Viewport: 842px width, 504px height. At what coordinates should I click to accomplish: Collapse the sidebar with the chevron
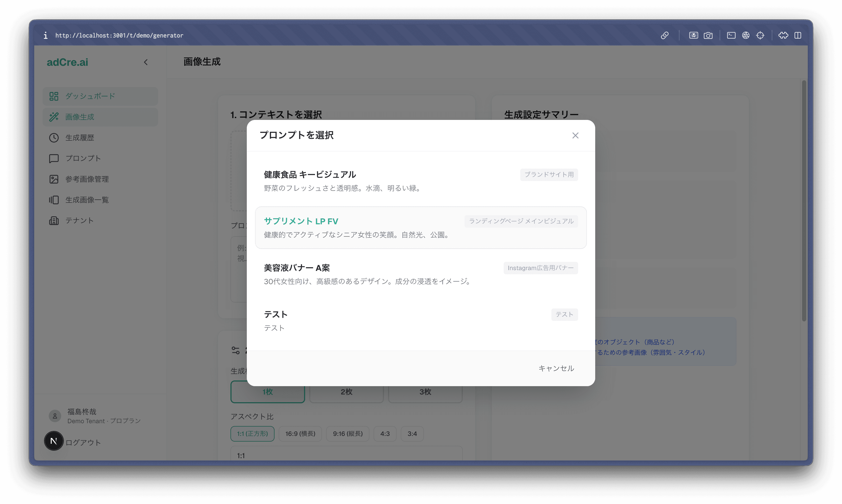coord(146,62)
